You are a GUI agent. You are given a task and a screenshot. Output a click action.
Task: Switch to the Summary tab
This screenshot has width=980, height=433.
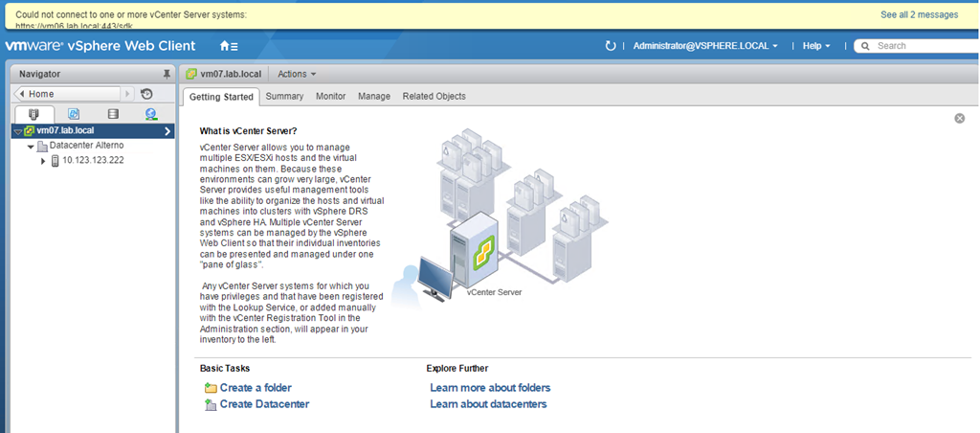pyautogui.click(x=284, y=96)
